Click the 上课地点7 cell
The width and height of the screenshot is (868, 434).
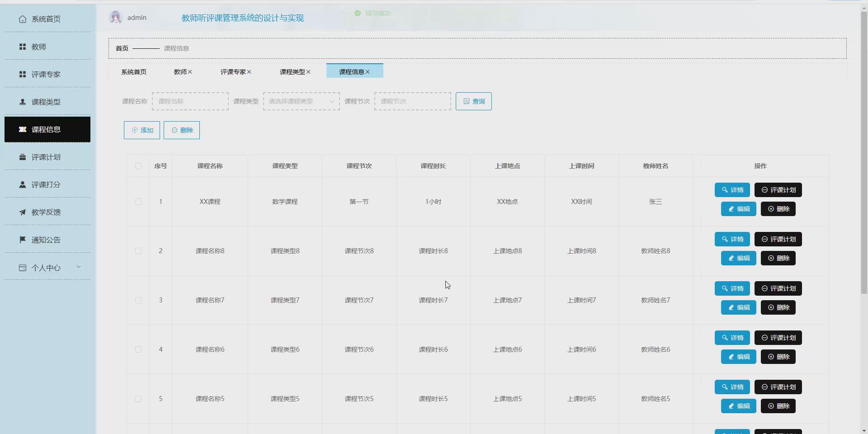coord(507,300)
